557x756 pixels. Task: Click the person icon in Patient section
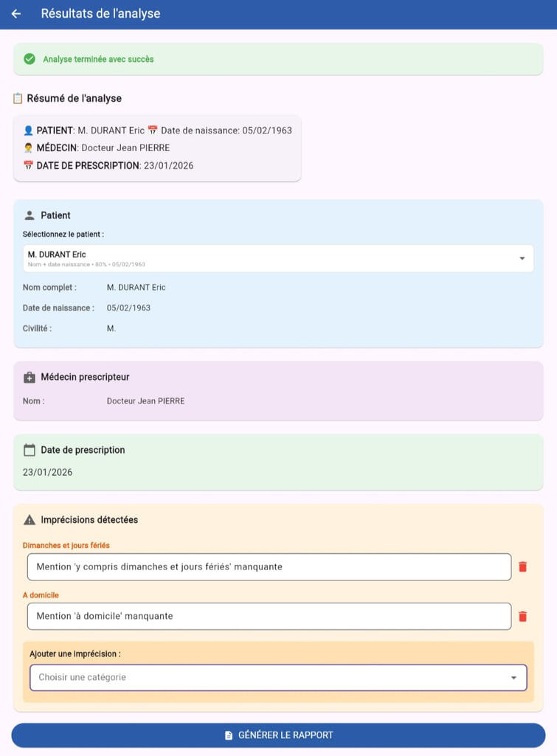click(30, 215)
